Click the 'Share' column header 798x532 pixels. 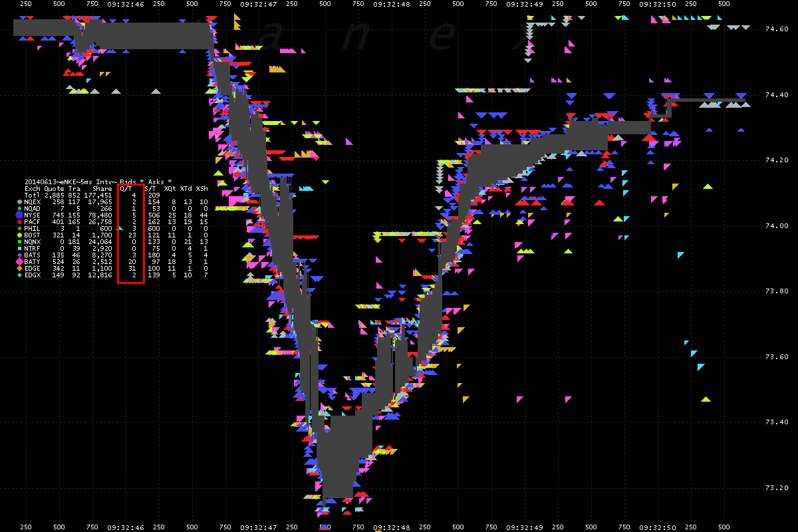pos(102,188)
